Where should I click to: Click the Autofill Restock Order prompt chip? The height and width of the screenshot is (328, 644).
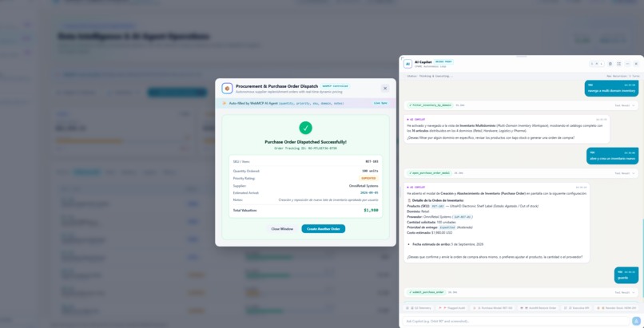point(538,308)
